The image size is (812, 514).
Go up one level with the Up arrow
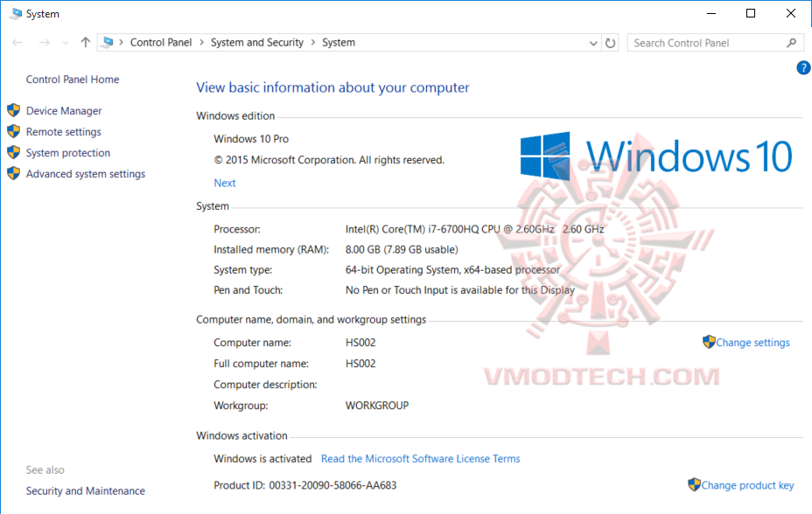(x=86, y=43)
